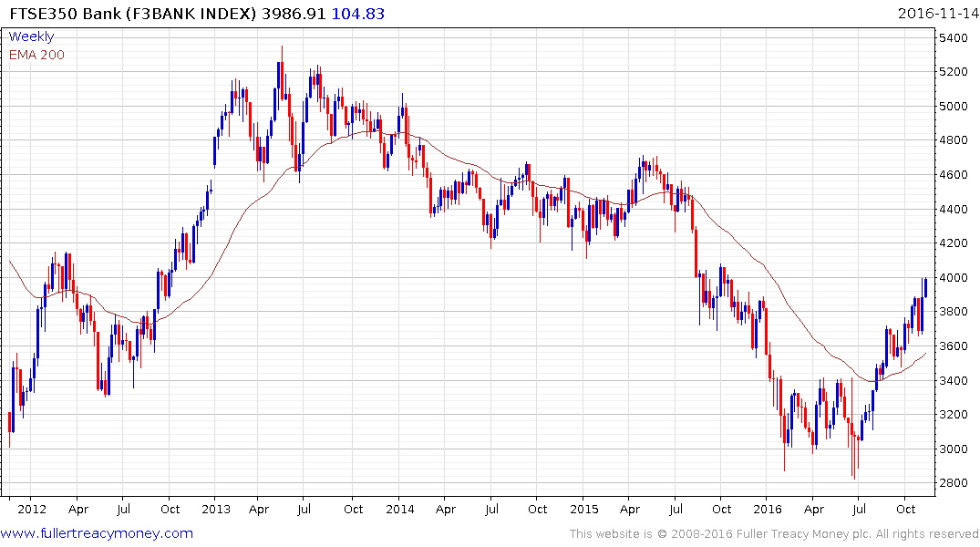Click the Fuller Treacy Money copyright notice
Image resolution: width=980 pixels, height=547 pixels.
(x=774, y=534)
